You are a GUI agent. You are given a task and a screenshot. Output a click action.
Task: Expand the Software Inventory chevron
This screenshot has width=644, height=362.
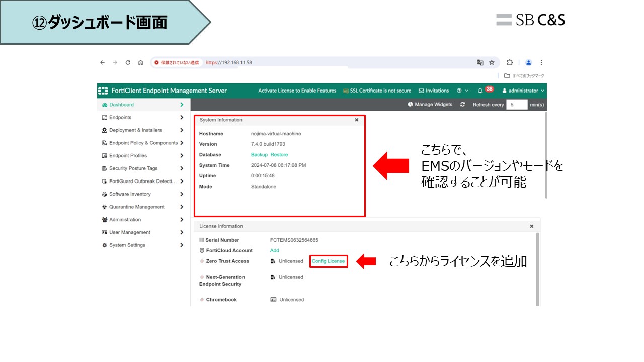click(x=182, y=194)
